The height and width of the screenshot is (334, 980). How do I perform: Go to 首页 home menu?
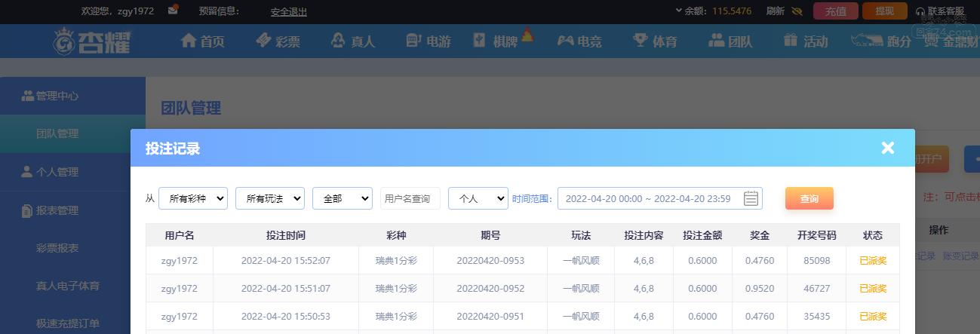pos(202,41)
